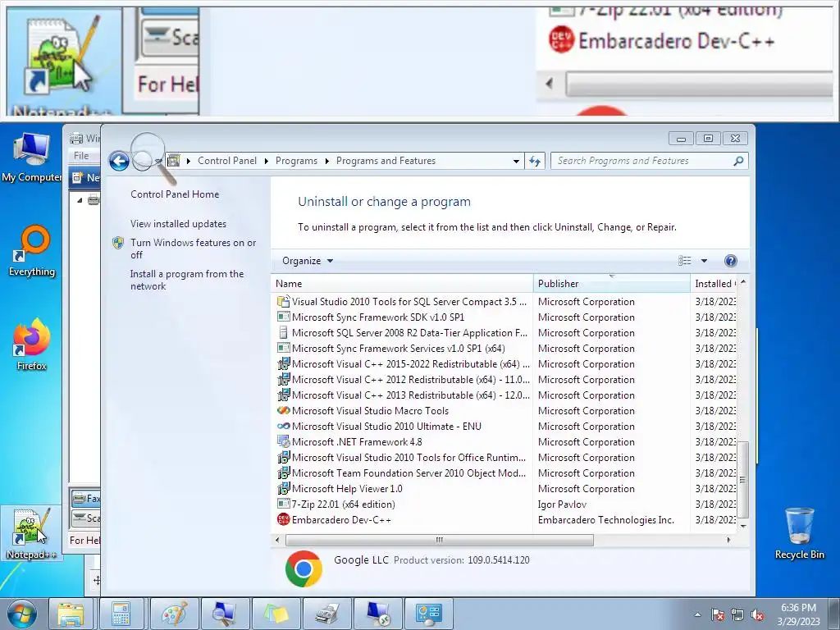Screen dimensions: 840x630
Task: Click Install a program from the network
Action: 187,280
